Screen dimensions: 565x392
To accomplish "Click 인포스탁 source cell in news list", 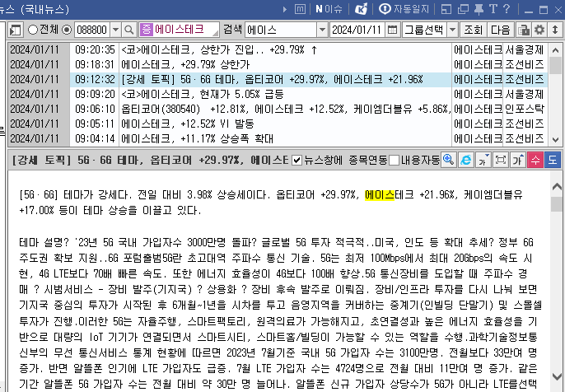I will (x=525, y=110).
